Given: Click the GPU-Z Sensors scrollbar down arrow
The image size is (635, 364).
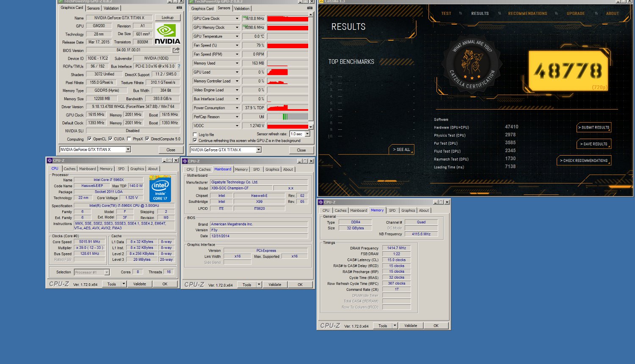Looking at the screenshot, I should click(x=311, y=127).
